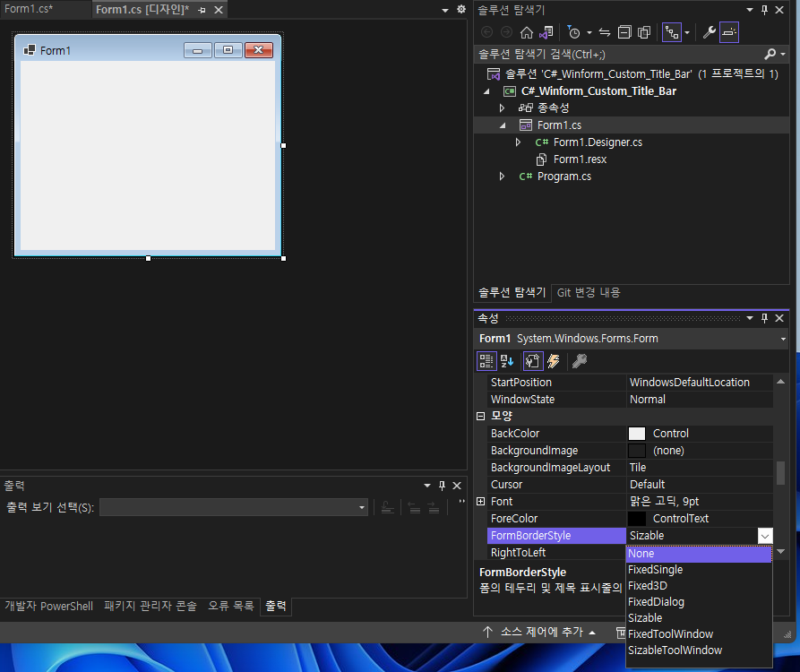This screenshot has width=800, height=672.
Task: Click Home icon in Solution Explorer toolbar
Action: (526, 32)
